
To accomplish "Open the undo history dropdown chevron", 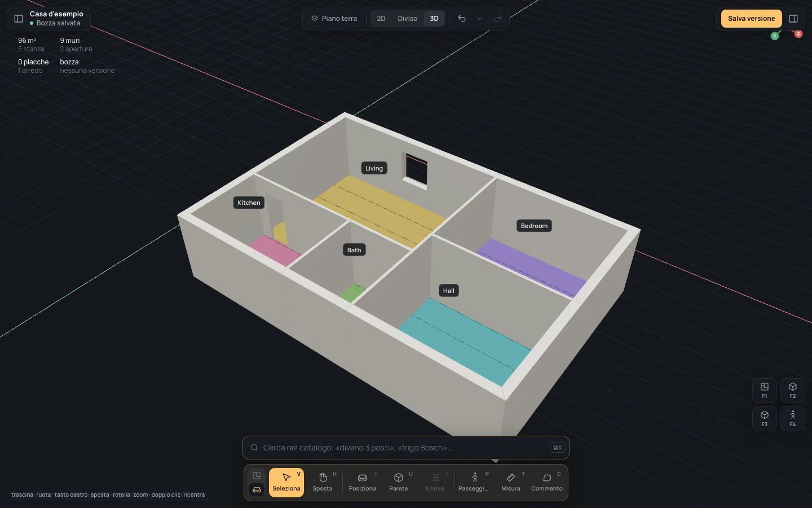I will tap(480, 19).
